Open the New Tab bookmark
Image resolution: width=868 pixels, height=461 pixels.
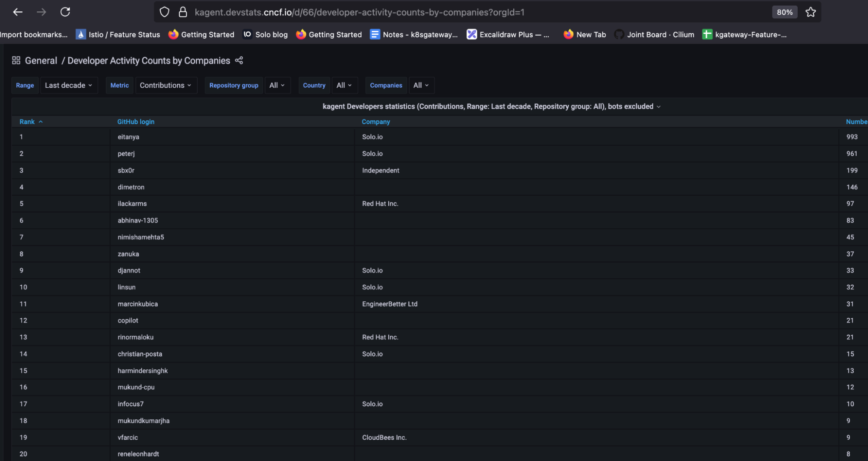click(x=584, y=35)
